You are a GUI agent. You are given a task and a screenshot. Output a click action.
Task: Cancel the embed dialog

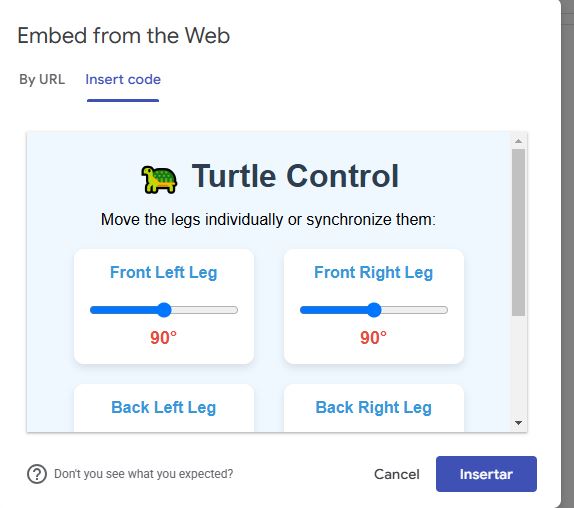pyautogui.click(x=396, y=474)
